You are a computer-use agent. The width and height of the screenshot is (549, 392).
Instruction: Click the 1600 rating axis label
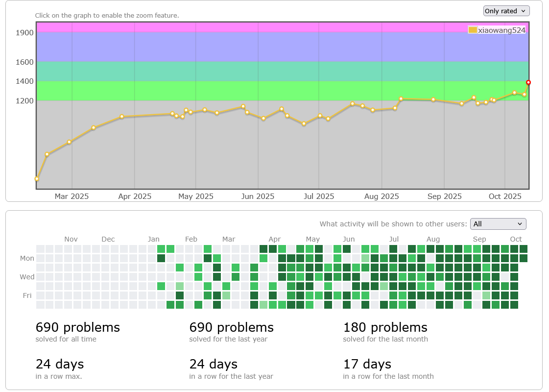point(24,62)
